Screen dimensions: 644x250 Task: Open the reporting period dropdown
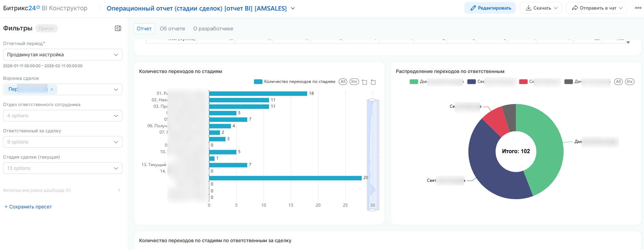tap(63, 55)
